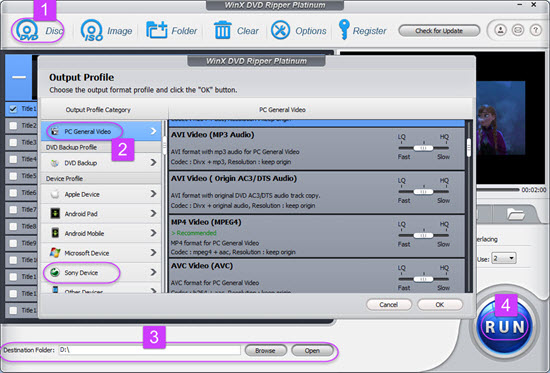This screenshot has width=550, height=373.
Task: Collapse title list with minus button
Action: 19,77
